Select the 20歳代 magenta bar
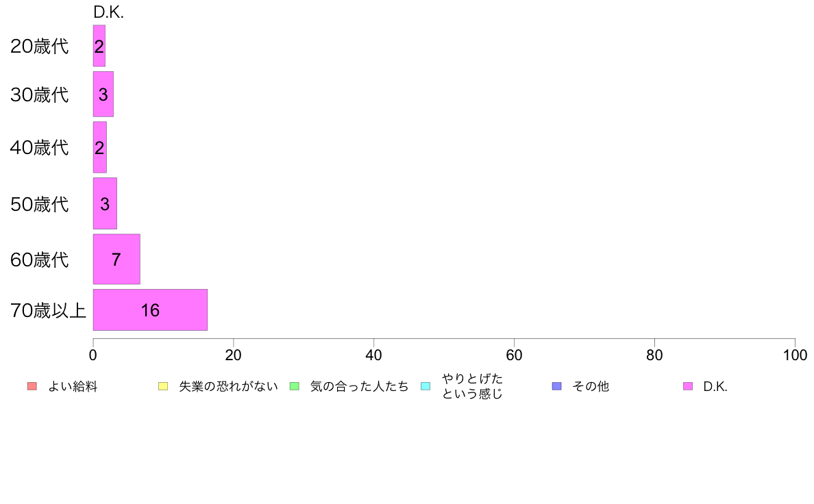Image resolution: width=814 pixels, height=504 pixels. coord(99,47)
